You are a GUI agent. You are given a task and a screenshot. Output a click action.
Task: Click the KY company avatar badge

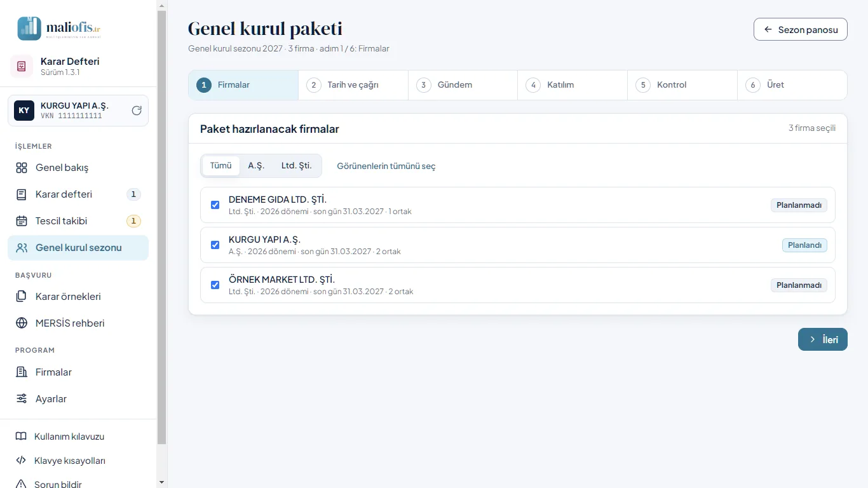(x=24, y=111)
